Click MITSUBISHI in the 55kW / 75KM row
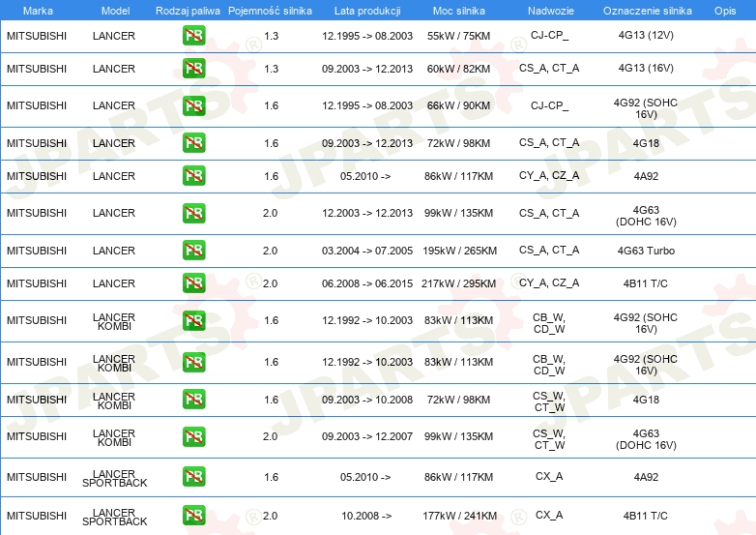Image resolution: width=756 pixels, height=535 pixels. click(37, 36)
